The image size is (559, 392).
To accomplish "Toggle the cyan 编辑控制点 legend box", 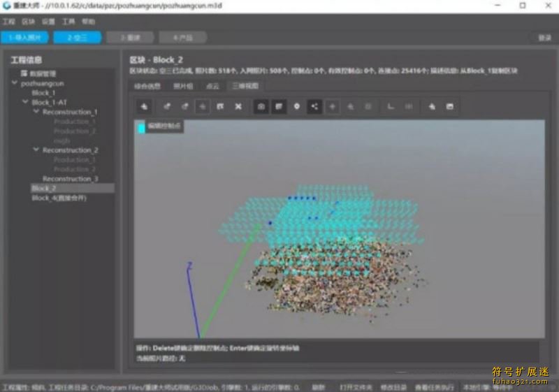I will [141, 128].
